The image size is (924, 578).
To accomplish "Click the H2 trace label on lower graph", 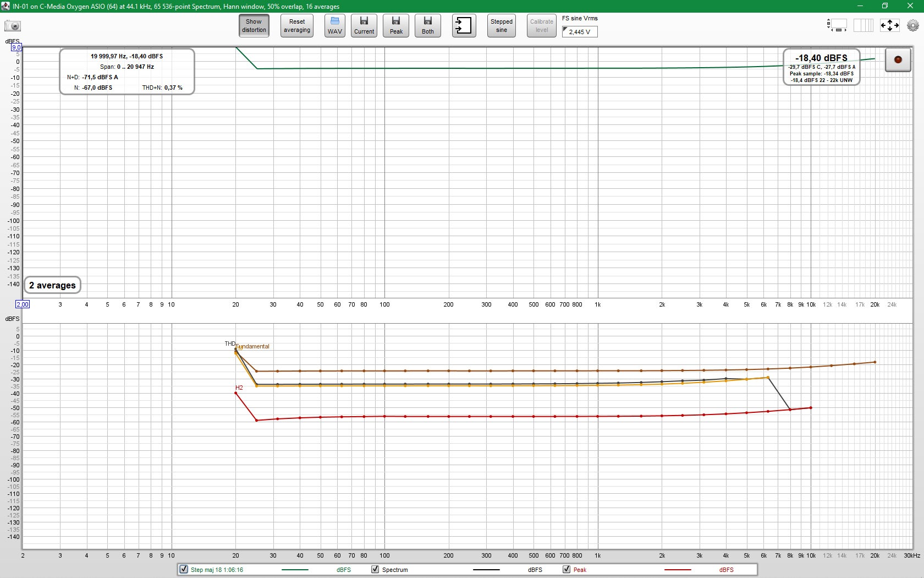I will click(x=239, y=388).
